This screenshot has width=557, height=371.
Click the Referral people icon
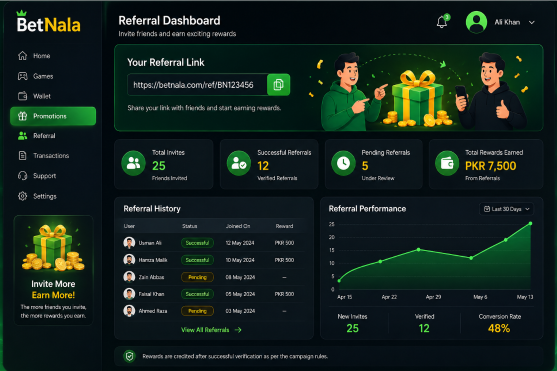click(22, 136)
